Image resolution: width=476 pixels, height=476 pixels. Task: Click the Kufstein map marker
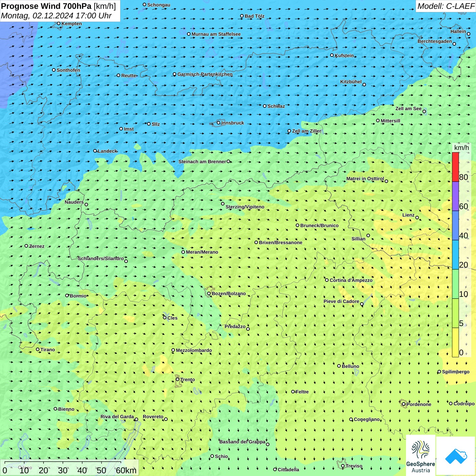click(x=332, y=55)
